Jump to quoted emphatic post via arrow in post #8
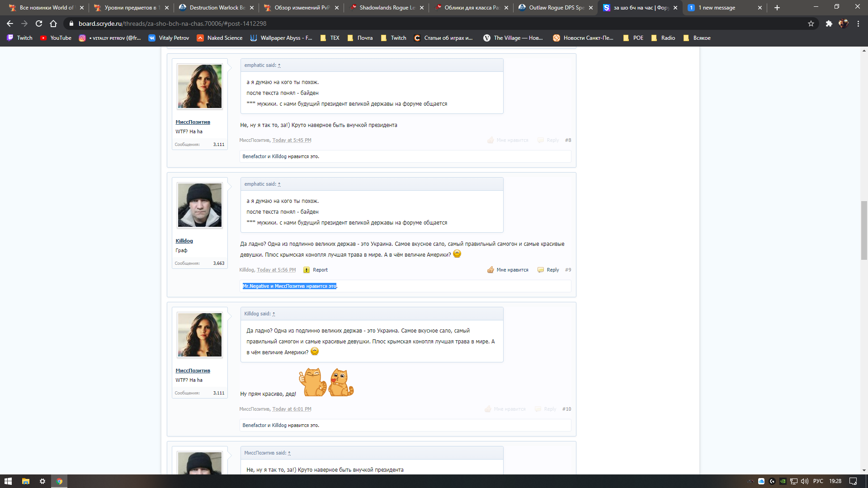 coord(279,66)
